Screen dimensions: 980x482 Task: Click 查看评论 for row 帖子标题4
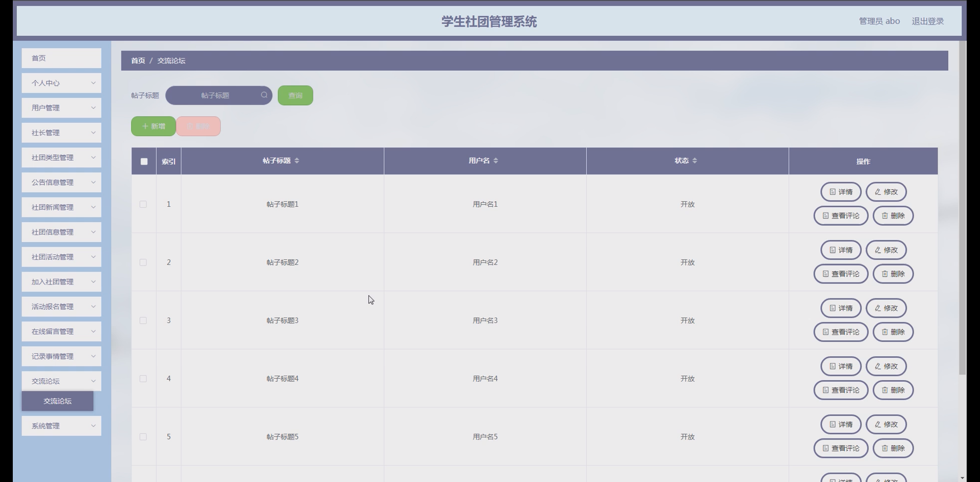pos(841,390)
